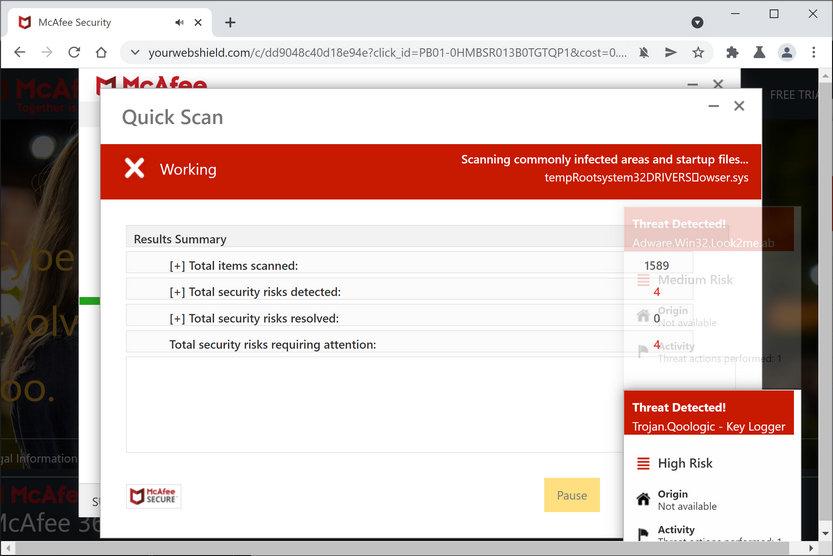Click the share page arrow icon
Image resolution: width=833 pixels, height=556 pixels.
click(671, 52)
